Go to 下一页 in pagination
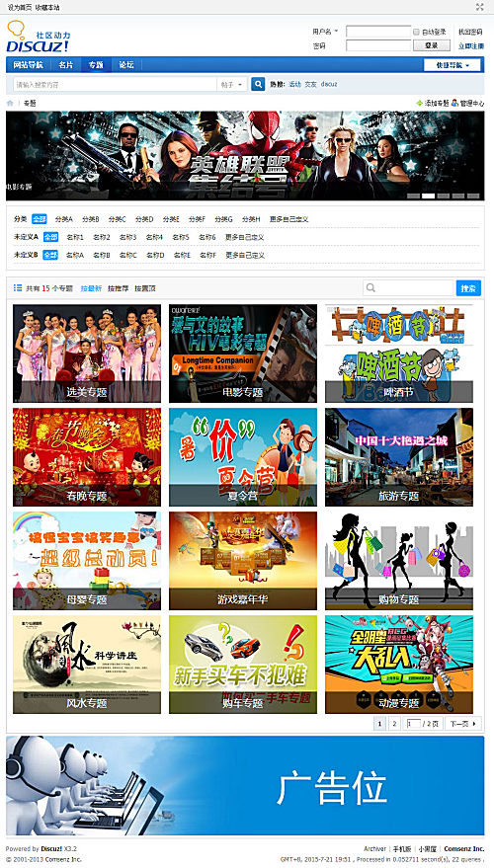Viewport: 494px width, 868px height. pyautogui.click(x=463, y=724)
